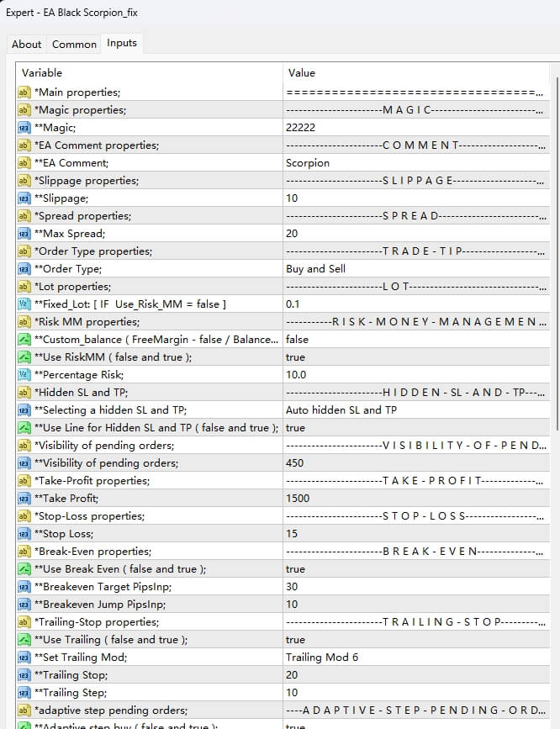Click the boolean icon beside **Use RiskMM
560x729 pixels.
24,357
